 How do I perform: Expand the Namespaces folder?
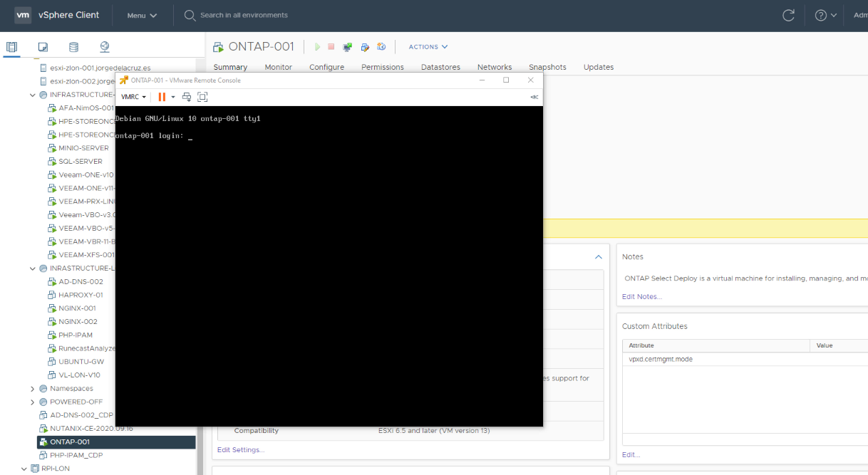pos(32,389)
